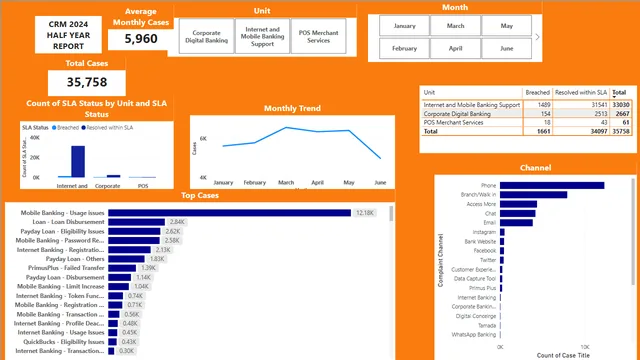640x360 pixels.
Task: Click the CRM 2024 Half Year Report title
Action: click(x=68, y=35)
